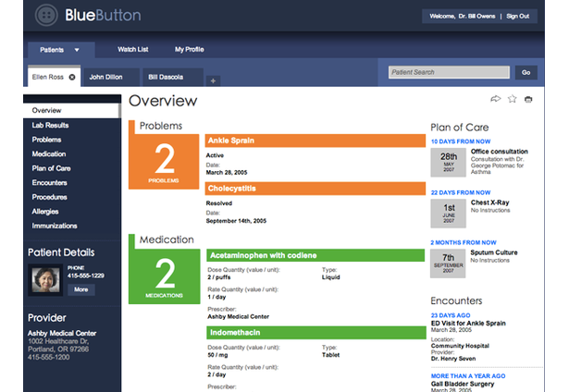The height and width of the screenshot is (392, 569).
Task: Open Immunizations in the sidebar
Action: tap(55, 226)
